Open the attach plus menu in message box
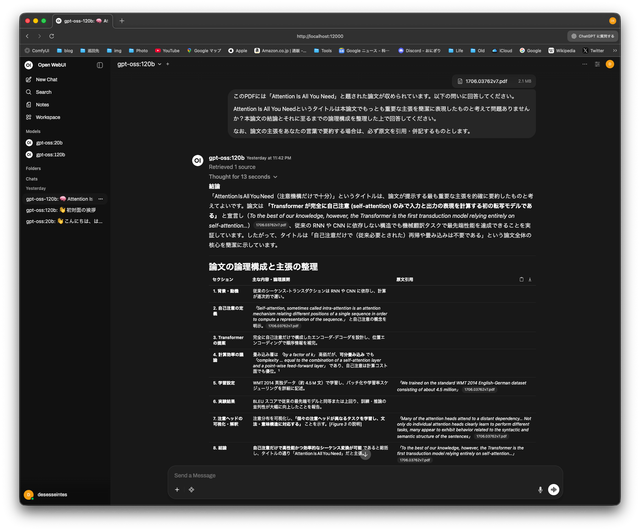 point(177,490)
